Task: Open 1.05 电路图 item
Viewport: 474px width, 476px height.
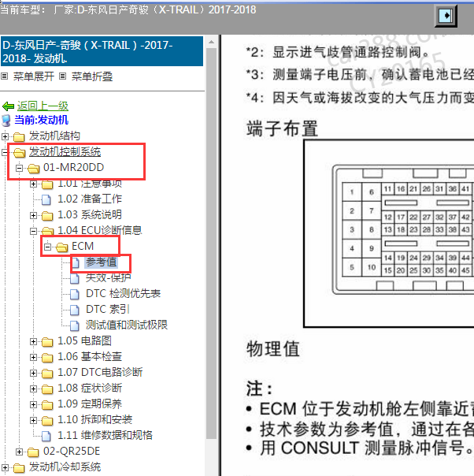Action: (x=84, y=341)
